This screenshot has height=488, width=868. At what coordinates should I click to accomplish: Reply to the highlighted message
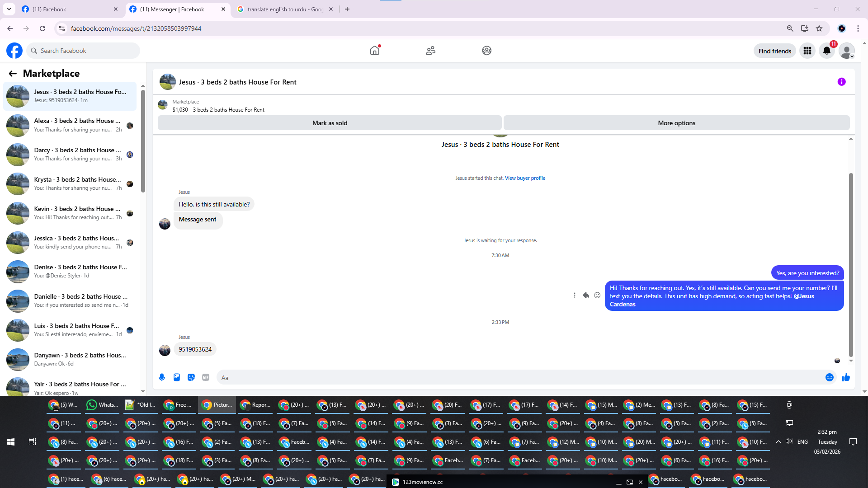point(586,295)
